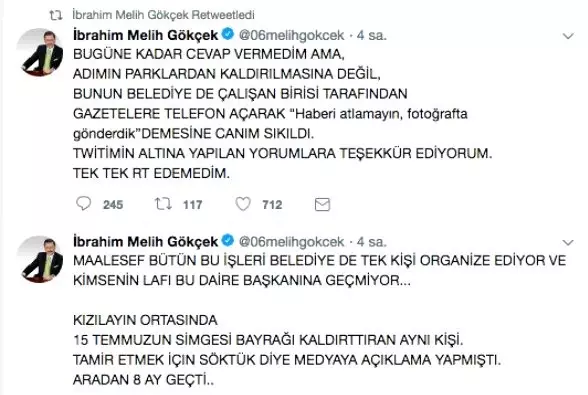Viewport: 588px width, 395px height.
Task: Open second tweet's profile avatar
Action: pyautogui.click(x=40, y=258)
